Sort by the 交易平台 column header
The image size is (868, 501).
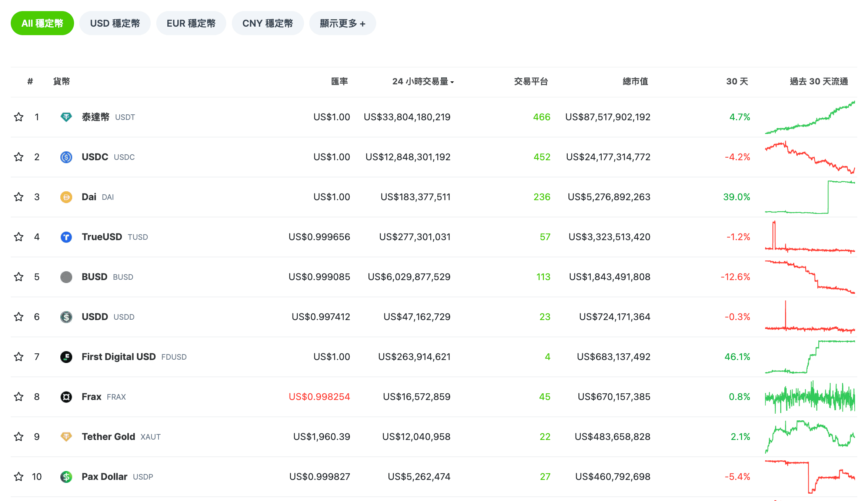pos(531,81)
